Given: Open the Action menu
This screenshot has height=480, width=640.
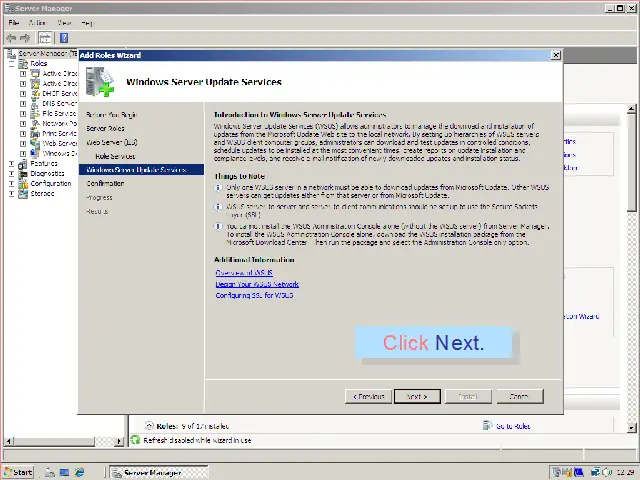Looking at the screenshot, I should pyautogui.click(x=38, y=23).
